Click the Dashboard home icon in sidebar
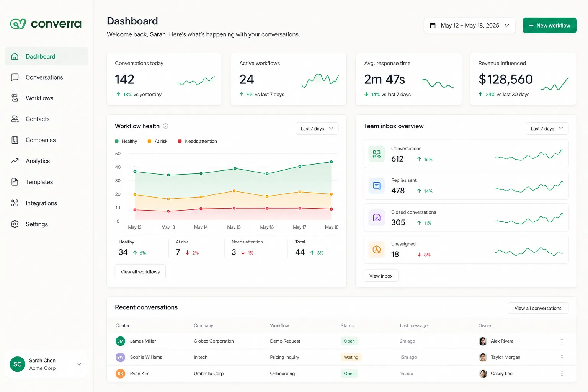 [15, 56]
